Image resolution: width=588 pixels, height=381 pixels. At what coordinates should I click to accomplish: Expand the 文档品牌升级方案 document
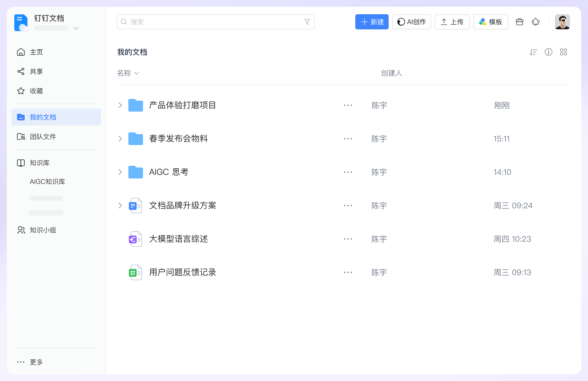(120, 205)
